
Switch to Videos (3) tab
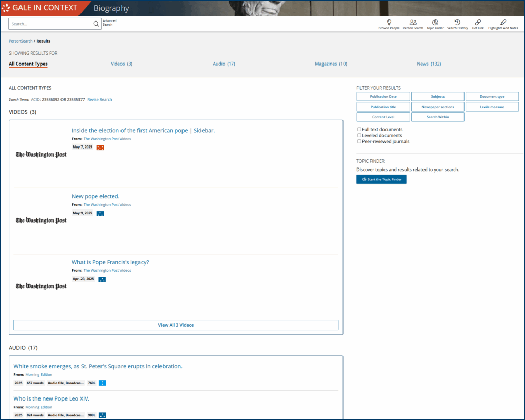click(122, 64)
